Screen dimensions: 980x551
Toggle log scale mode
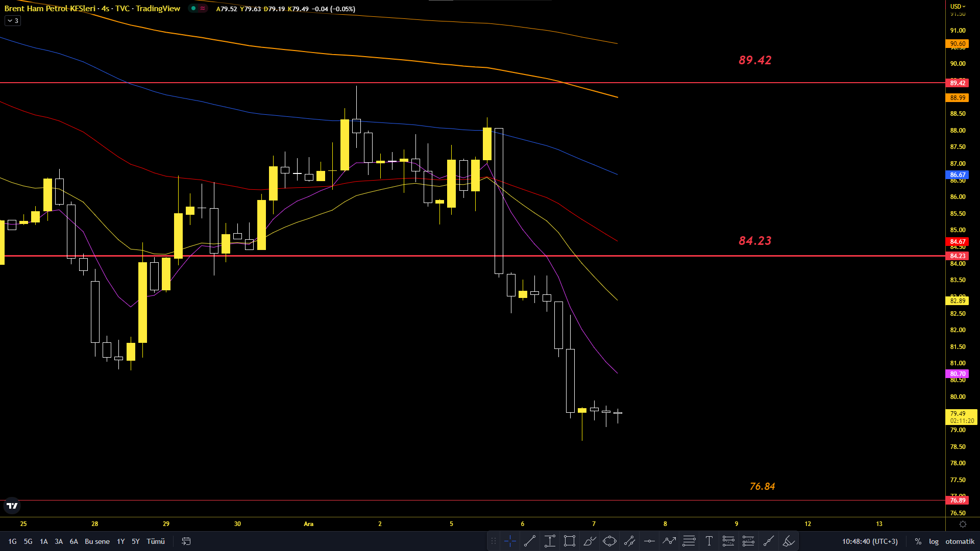[934, 541]
